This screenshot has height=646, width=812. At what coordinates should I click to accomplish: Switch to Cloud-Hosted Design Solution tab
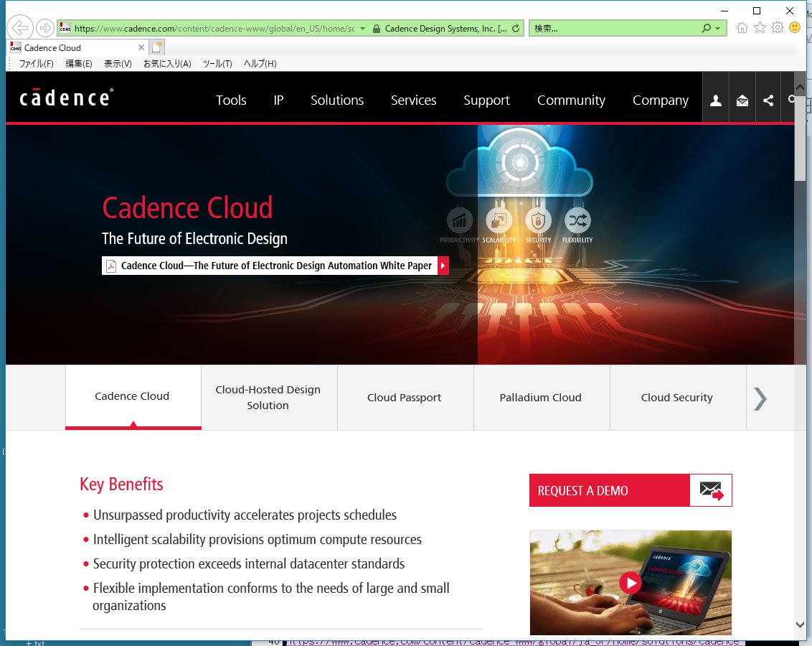(269, 398)
